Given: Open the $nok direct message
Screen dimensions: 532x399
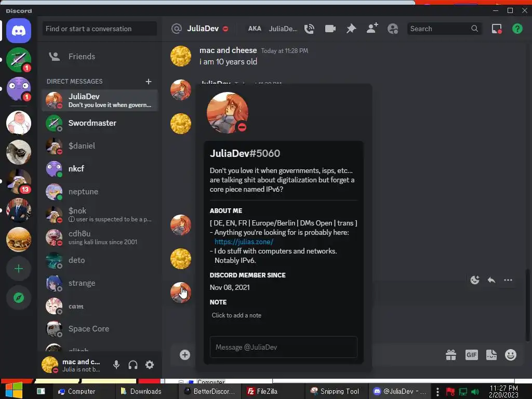Looking at the screenshot, I should click(x=100, y=215).
